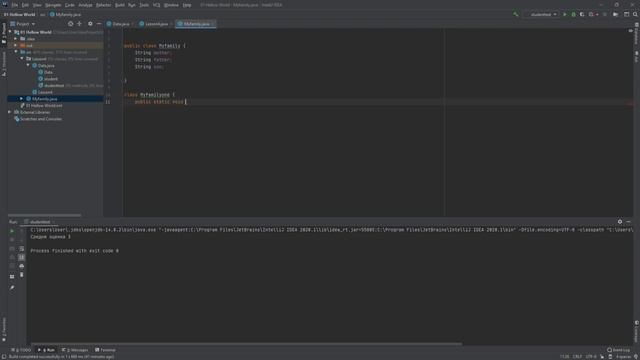This screenshot has height=360, width=640.
Task: Open the Messages tool window button
Action: click(x=75, y=350)
